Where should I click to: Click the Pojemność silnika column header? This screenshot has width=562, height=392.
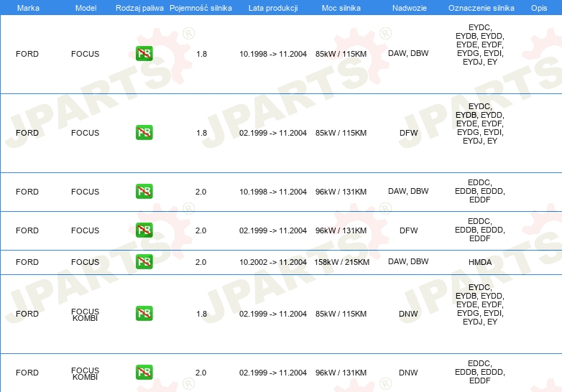point(201,8)
